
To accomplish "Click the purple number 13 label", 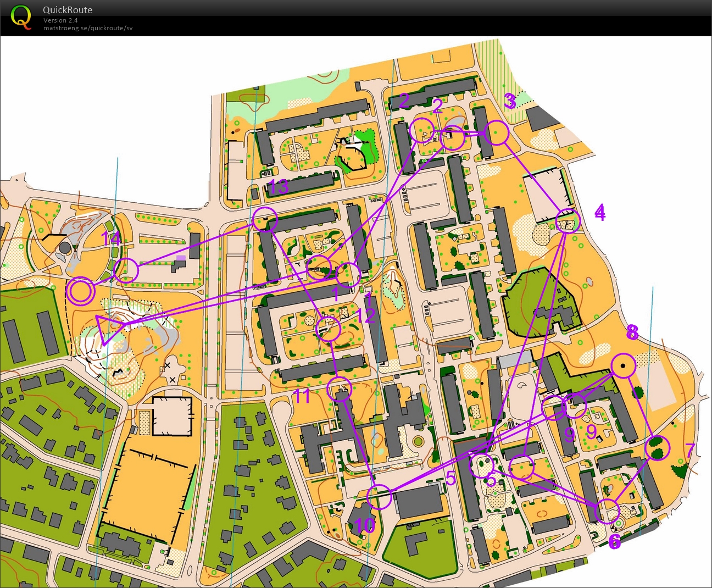I will (x=279, y=187).
